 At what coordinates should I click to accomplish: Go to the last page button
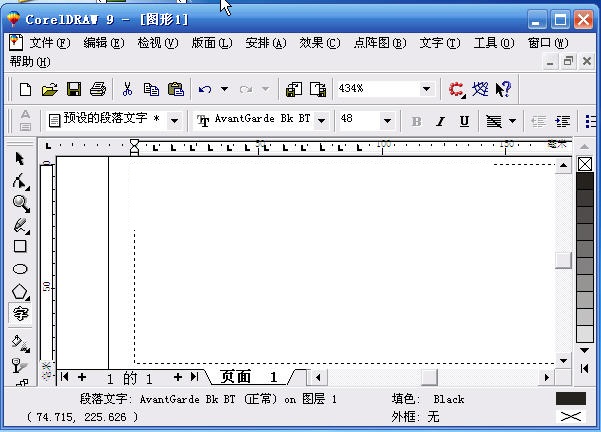[195, 377]
